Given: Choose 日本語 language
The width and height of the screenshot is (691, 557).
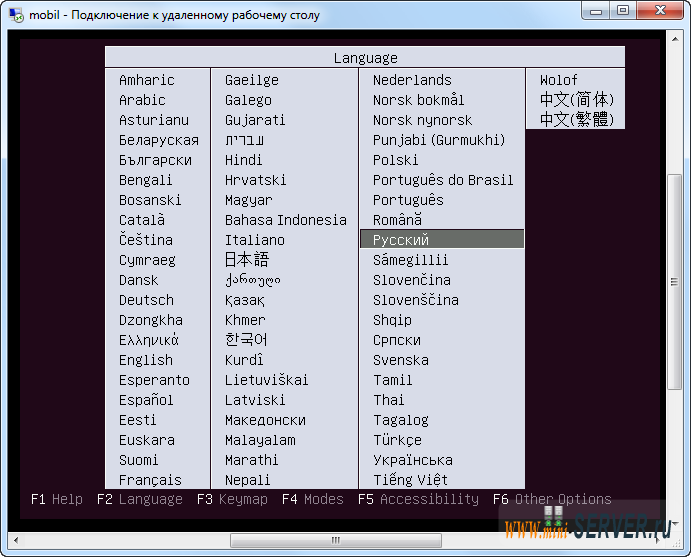Looking at the screenshot, I should coord(247,260).
